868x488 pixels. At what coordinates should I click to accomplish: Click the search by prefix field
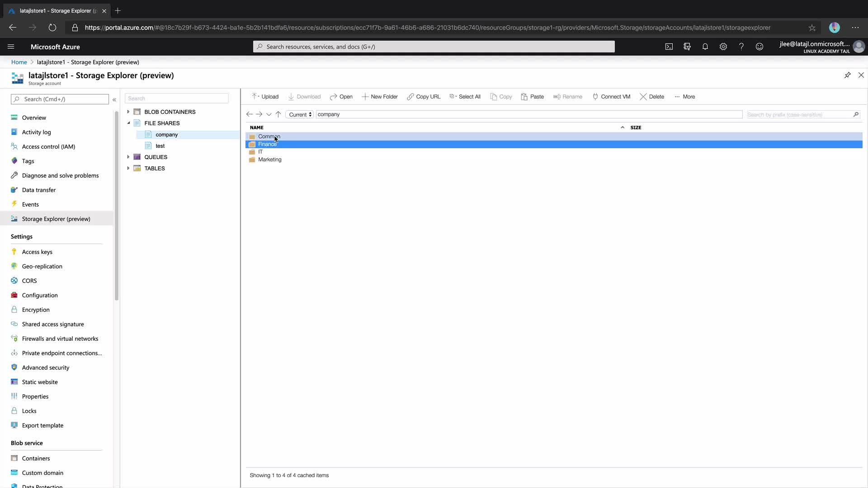click(x=799, y=115)
